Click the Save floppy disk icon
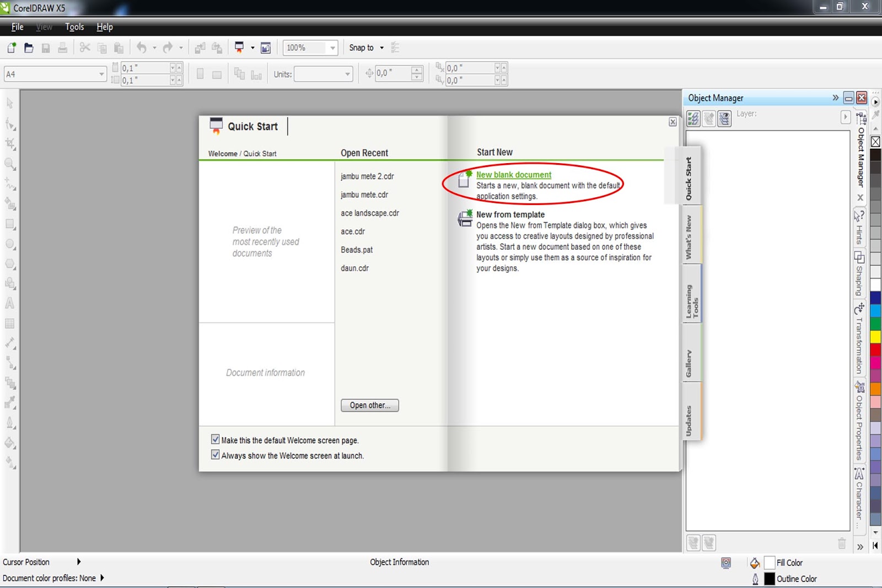Screen dimensions: 882x588 click(46, 48)
